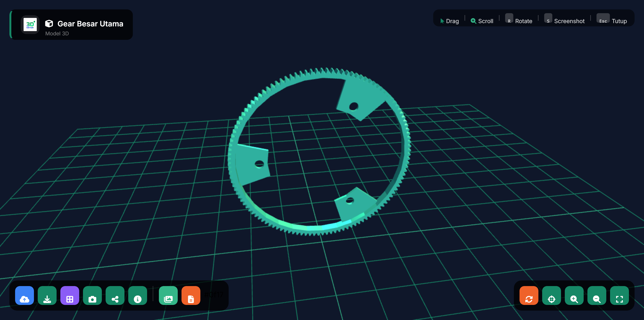Click the 'Screenshot' hint label
The image size is (644, 320).
(x=570, y=21)
